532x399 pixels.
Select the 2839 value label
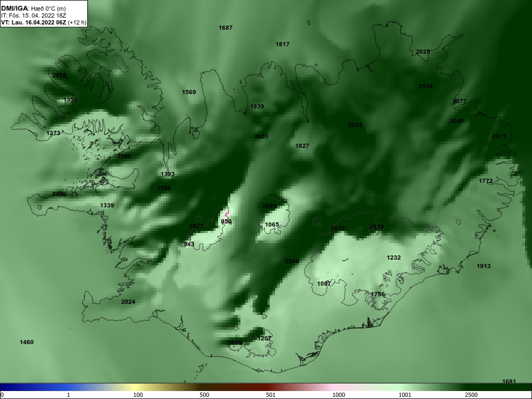(377, 227)
